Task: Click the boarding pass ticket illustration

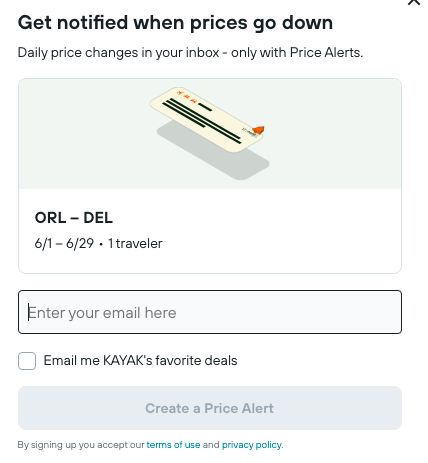Action: click(x=207, y=120)
